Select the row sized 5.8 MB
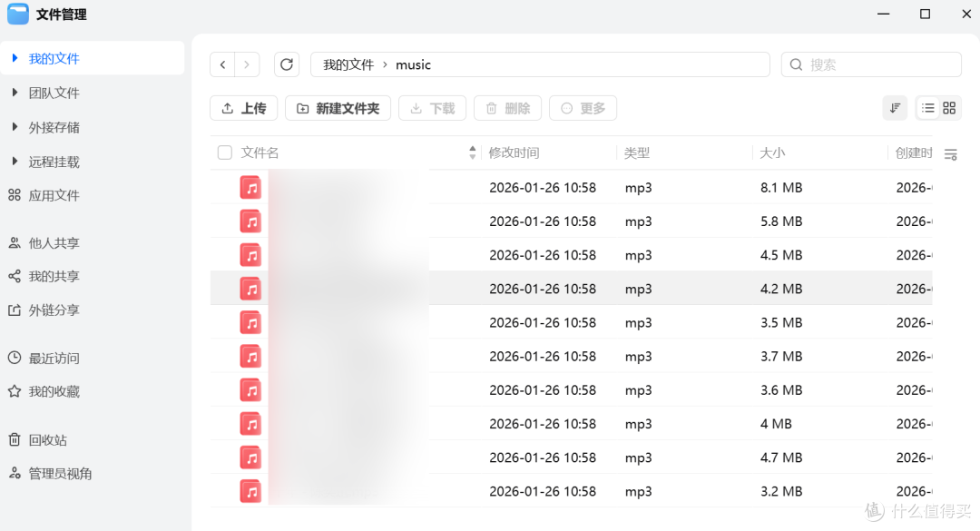Screen dimensions: 980x531 572,221
